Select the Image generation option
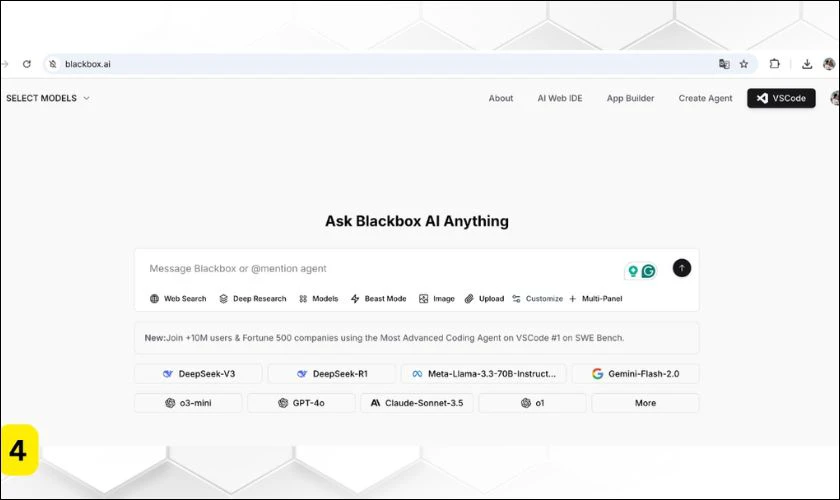Viewport: 840px width, 500px height. coord(437,298)
